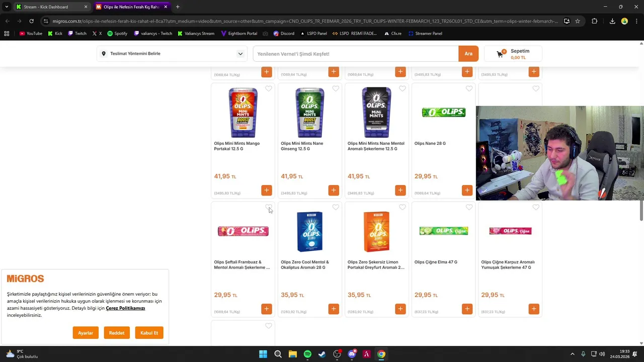The image size is (644, 362).
Task: Open Discord from taskbar
Action: pos(352,354)
